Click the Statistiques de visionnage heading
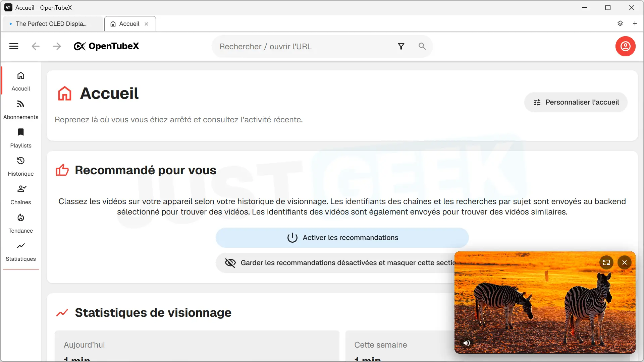The height and width of the screenshot is (362, 644). [153, 313]
